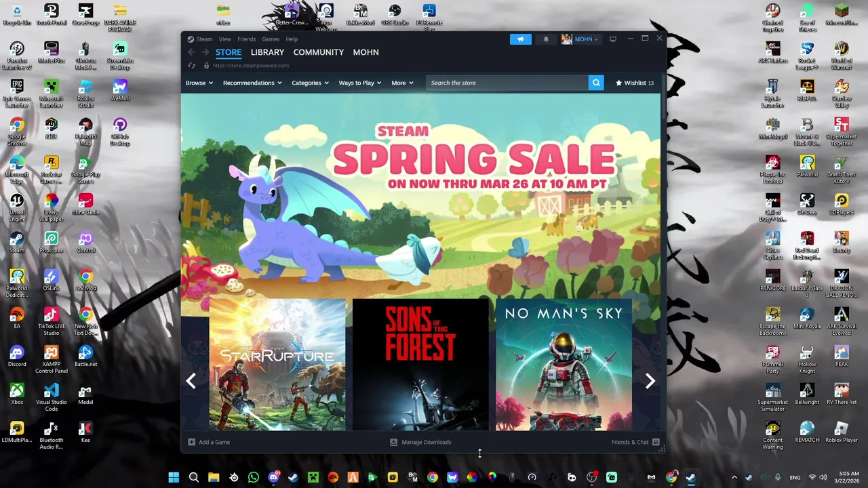The image size is (868, 488).
Task: Switch to the STORE tab
Action: (229, 52)
